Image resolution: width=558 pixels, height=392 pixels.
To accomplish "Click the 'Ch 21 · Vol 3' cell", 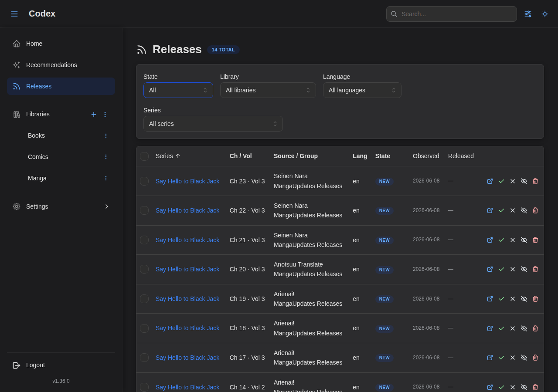I will point(247,240).
